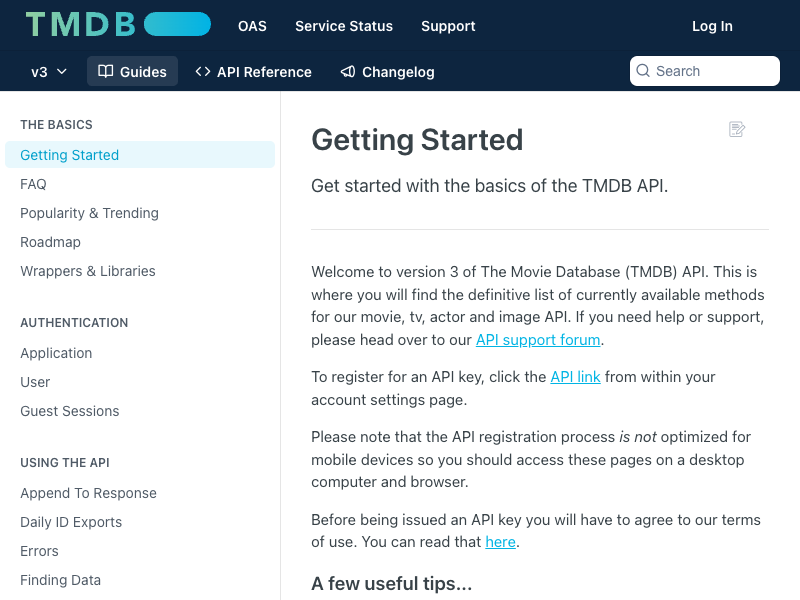Follow the API link hyperlink

pos(575,377)
